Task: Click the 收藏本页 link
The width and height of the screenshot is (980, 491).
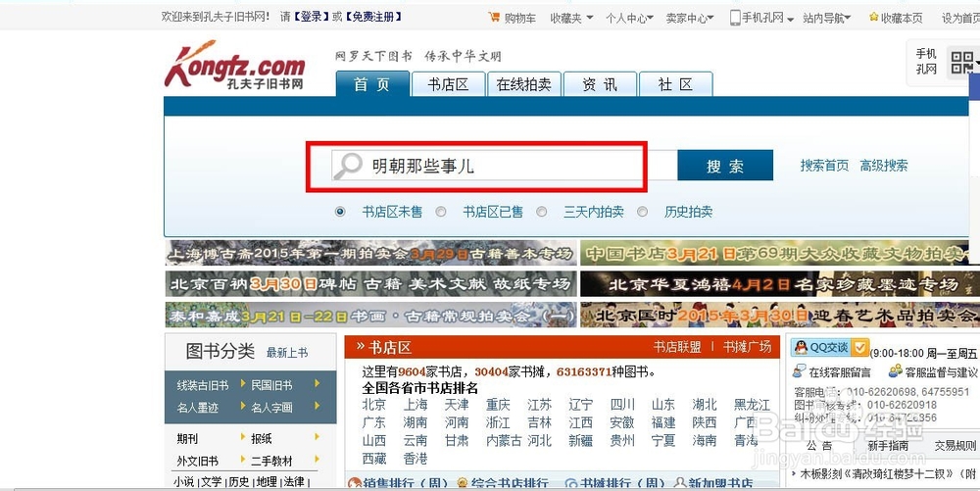Action: tap(902, 18)
